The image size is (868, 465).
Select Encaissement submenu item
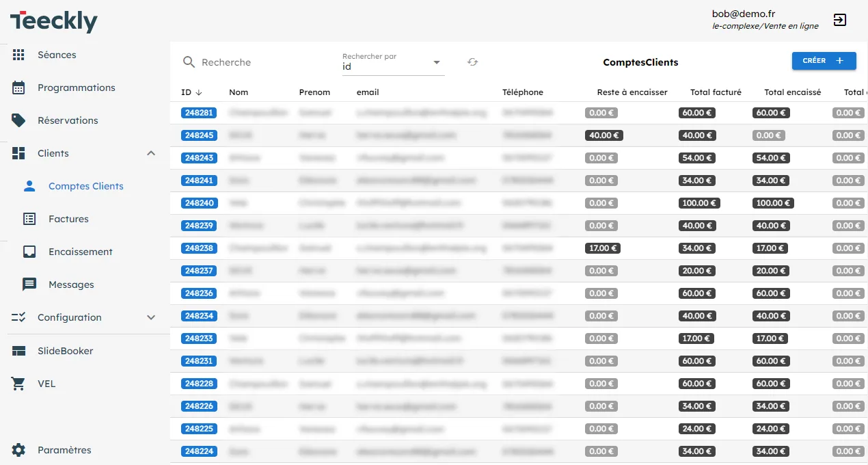pyautogui.click(x=81, y=252)
